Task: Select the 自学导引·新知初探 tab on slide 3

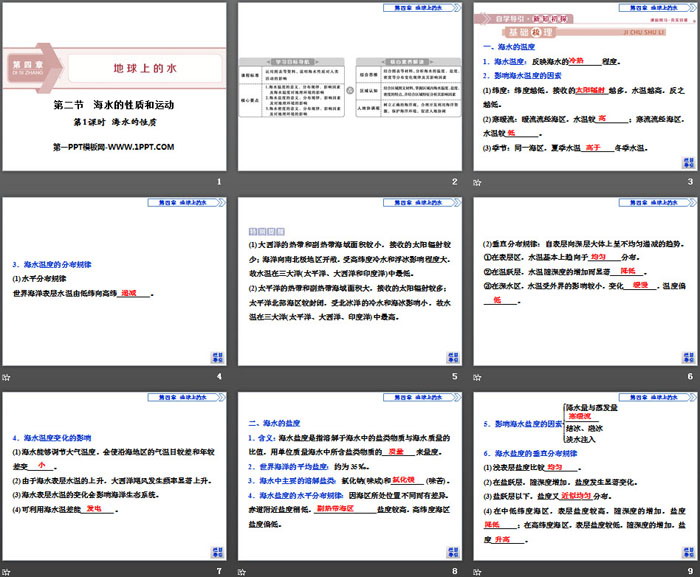Action: click(x=528, y=18)
